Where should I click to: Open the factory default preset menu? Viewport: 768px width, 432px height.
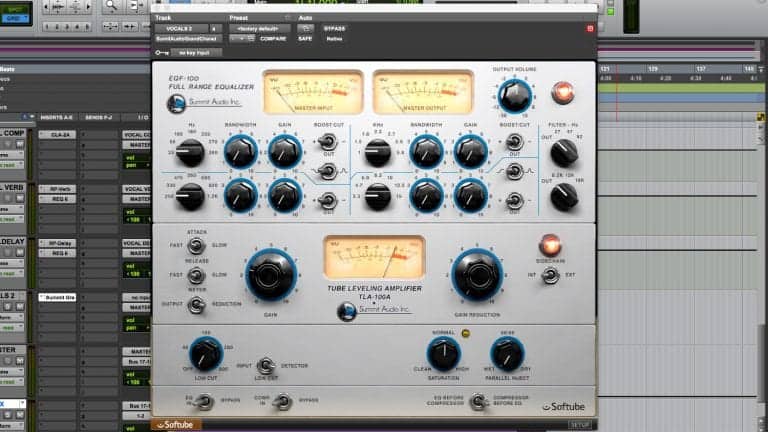coord(260,29)
